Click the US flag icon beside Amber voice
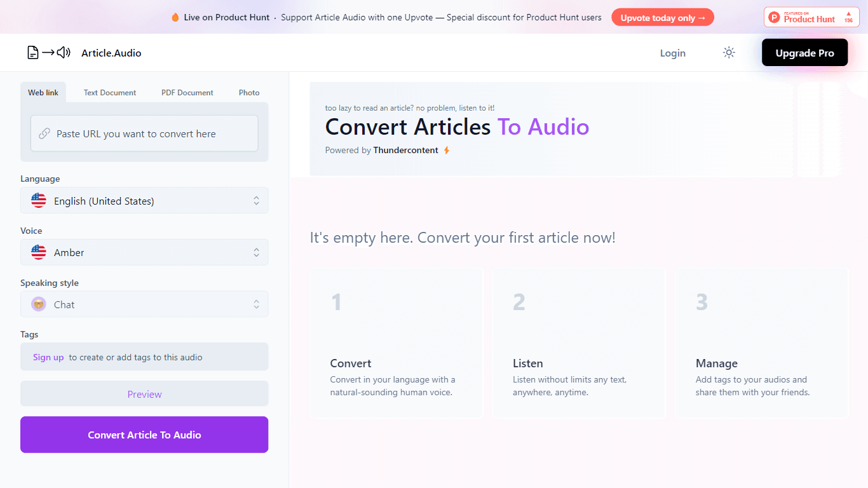The image size is (868, 488). click(x=39, y=252)
